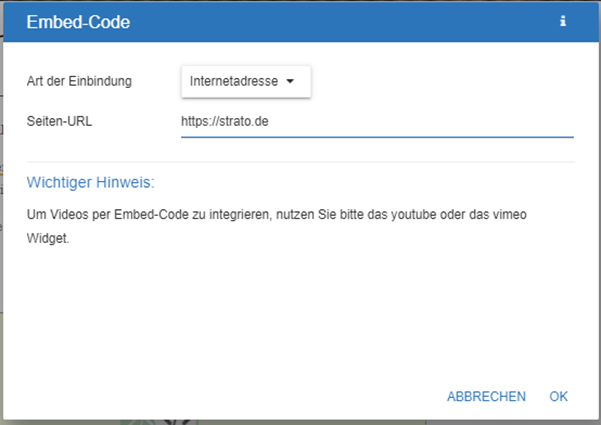The image size is (601, 425).
Task: Click the Wichtiger Hinweis heading
Action: pyautogui.click(x=91, y=183)
